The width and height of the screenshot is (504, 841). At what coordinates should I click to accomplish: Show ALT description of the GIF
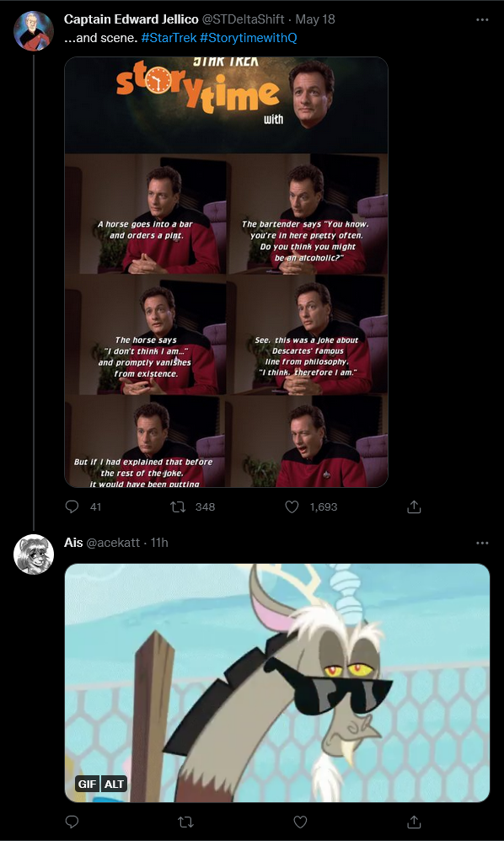[115, 785]
